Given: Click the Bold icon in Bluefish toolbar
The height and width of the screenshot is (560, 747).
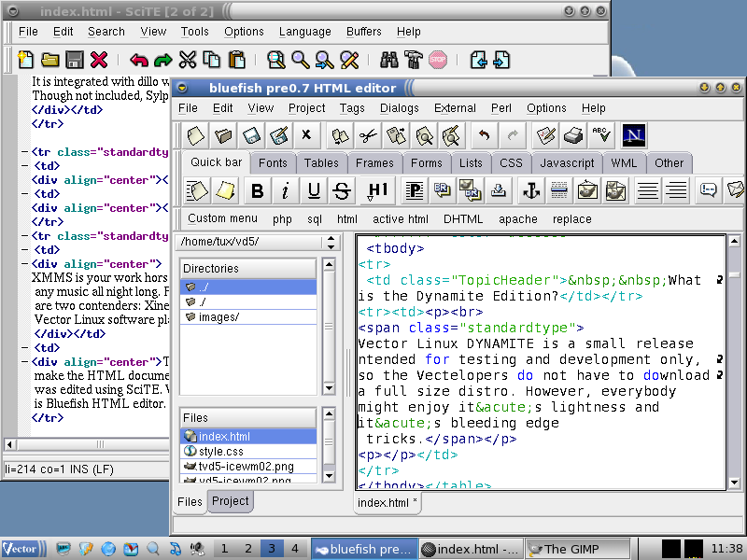Looking at the screenshot, I should pyautogui.click(x=258, y=190).
